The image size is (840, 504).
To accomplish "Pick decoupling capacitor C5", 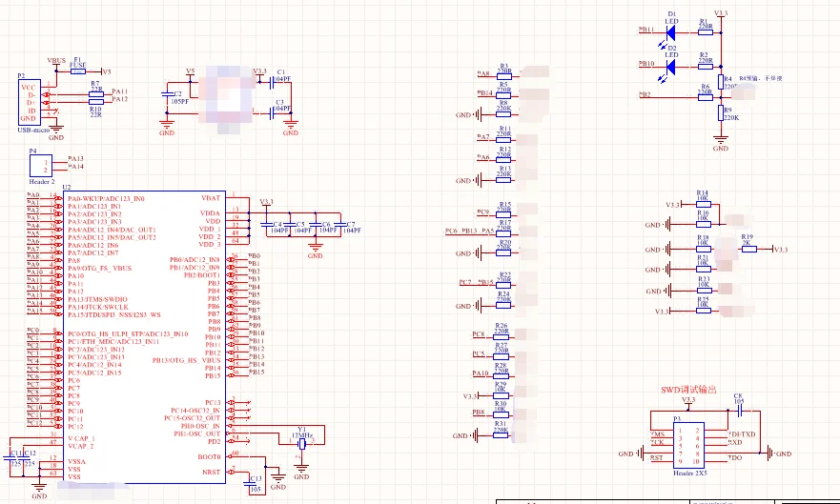I will pos(289,224).
